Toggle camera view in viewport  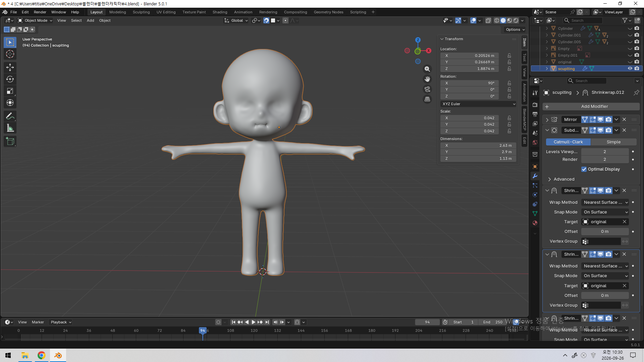tap(427, 89)
